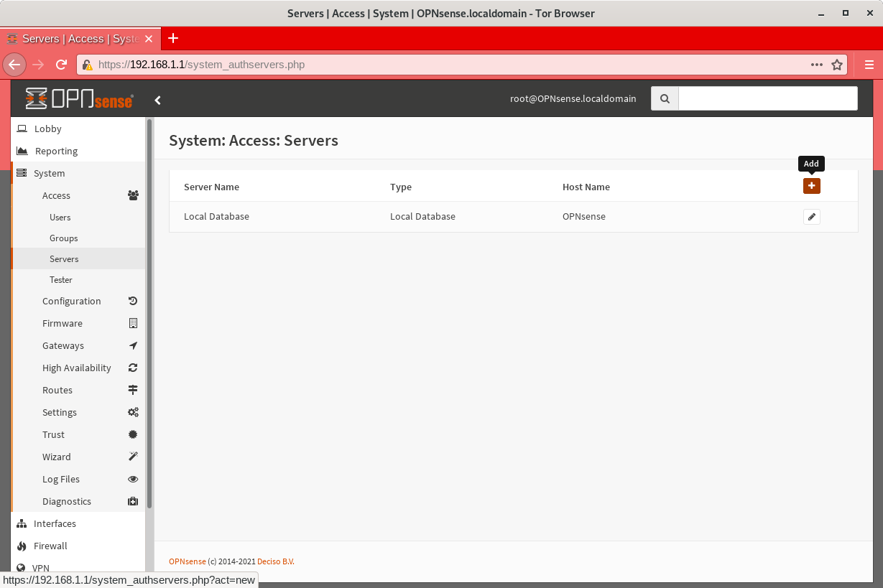
Task: Click the High Availability sync icon
Action: coord(133,368)
